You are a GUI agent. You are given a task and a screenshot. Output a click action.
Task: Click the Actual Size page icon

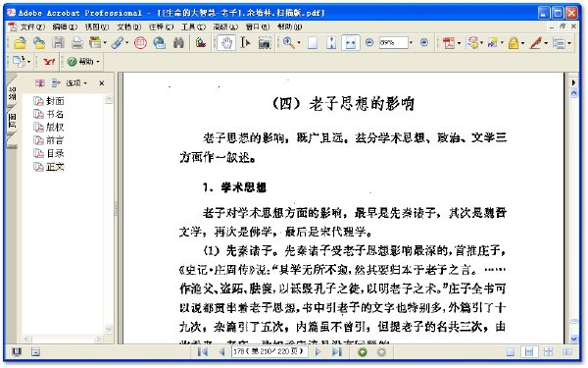click(x=313, y=43)
